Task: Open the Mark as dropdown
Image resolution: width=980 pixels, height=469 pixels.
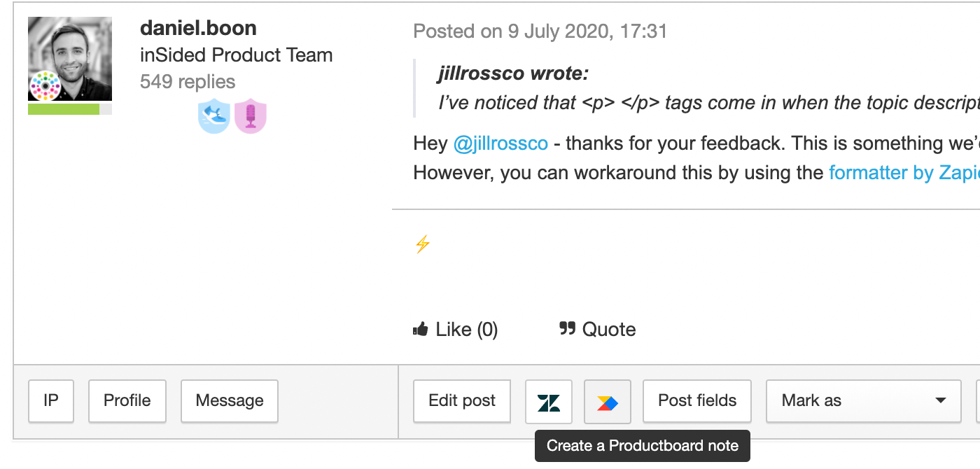Action: [x=864, y=401]
